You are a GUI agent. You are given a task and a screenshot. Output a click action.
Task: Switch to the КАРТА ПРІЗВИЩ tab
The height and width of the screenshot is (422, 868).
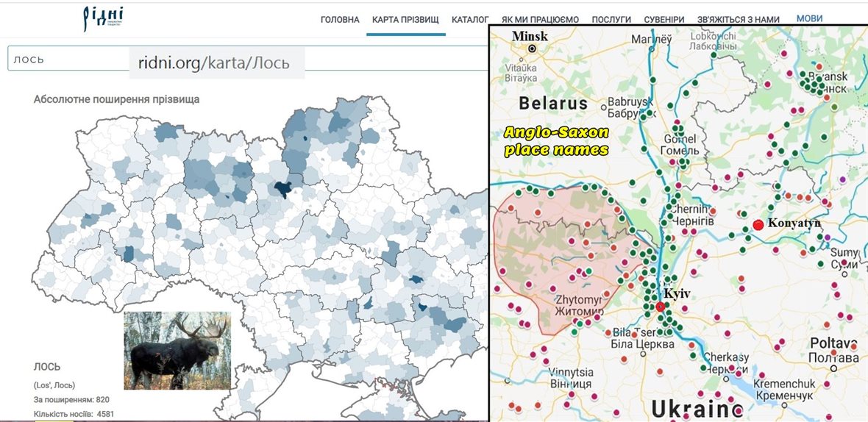[405, 20]
